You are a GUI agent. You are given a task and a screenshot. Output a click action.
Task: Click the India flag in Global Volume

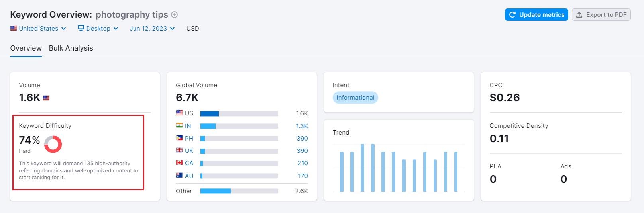(x=179, y=126)
